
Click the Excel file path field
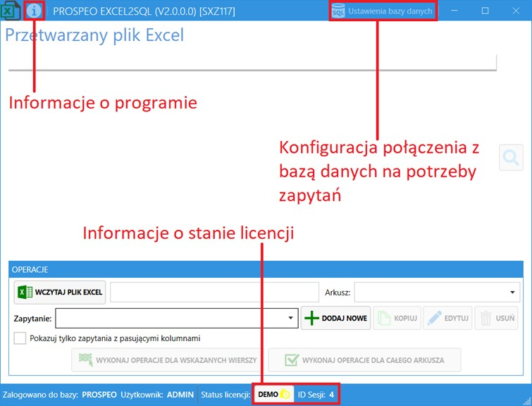(214, 293)
